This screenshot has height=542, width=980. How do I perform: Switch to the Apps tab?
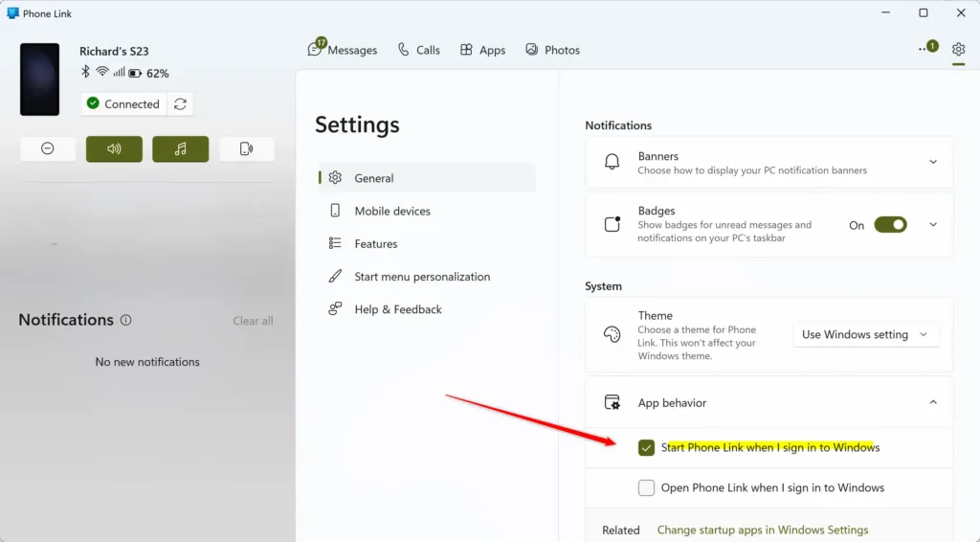coord(482,50)
